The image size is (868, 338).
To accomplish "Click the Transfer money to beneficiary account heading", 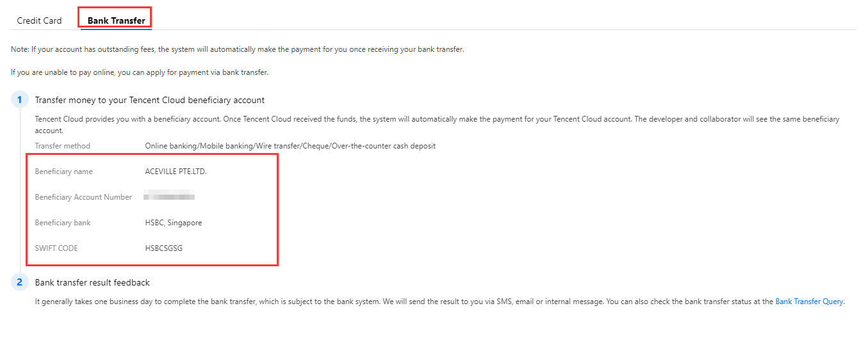I will tap(149, 100).
